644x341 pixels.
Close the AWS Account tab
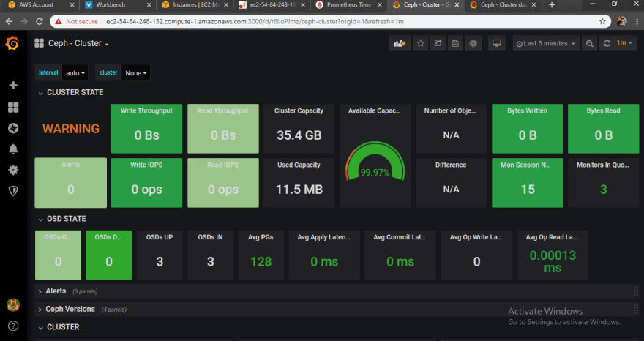(72, 5)
